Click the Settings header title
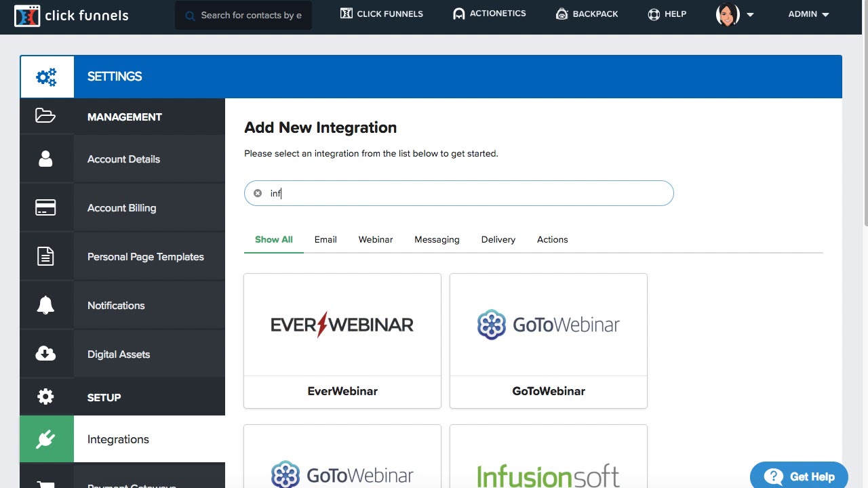 (115, 77)
